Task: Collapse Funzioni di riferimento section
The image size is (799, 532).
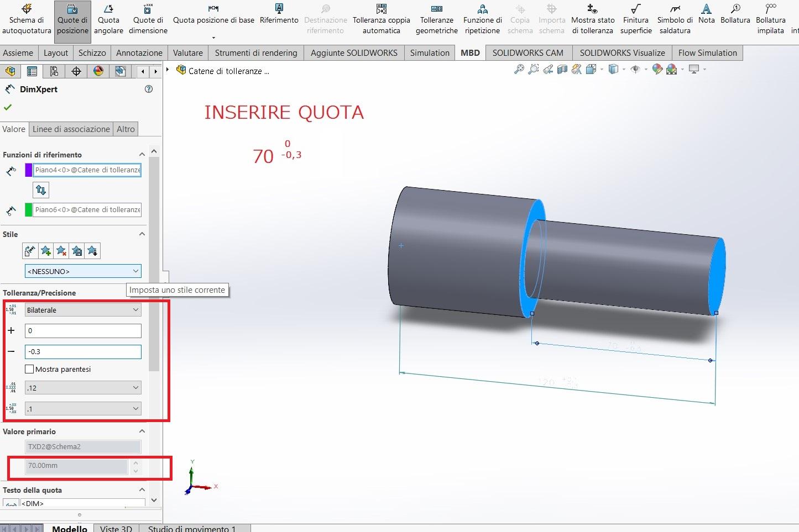Action: coord(142,155)
